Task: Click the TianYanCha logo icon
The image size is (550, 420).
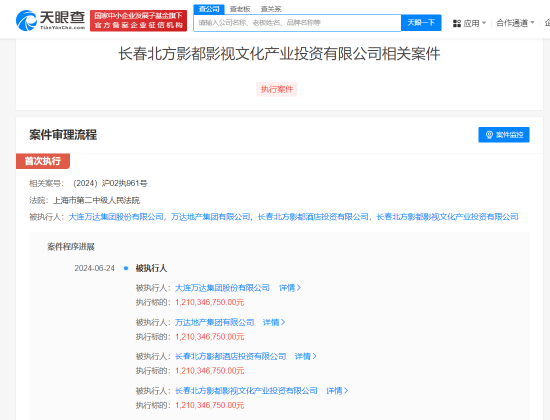Action: click(x=26, y=20)
